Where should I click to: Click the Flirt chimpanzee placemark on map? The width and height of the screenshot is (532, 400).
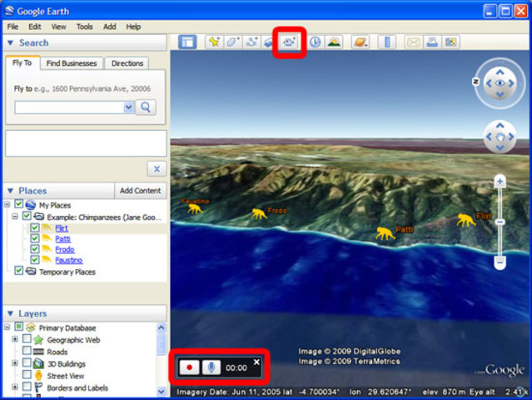[466, 220]
